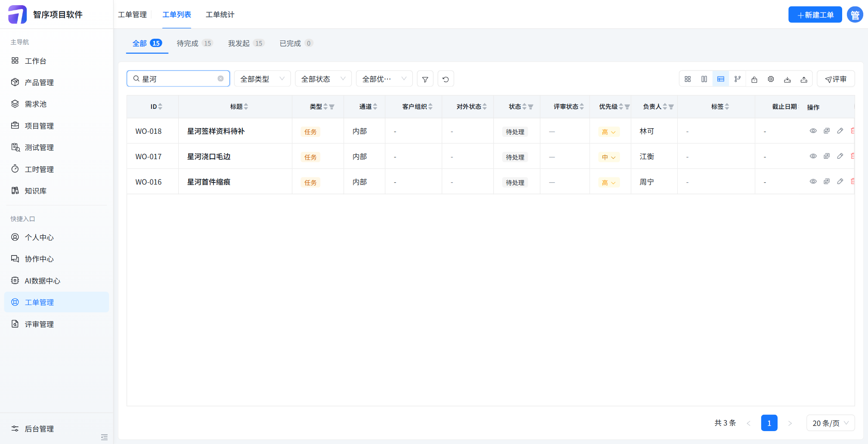Select the table list view icon
Image resolution: width=868 pixels, height=444 pixels.
click(721, 79)
